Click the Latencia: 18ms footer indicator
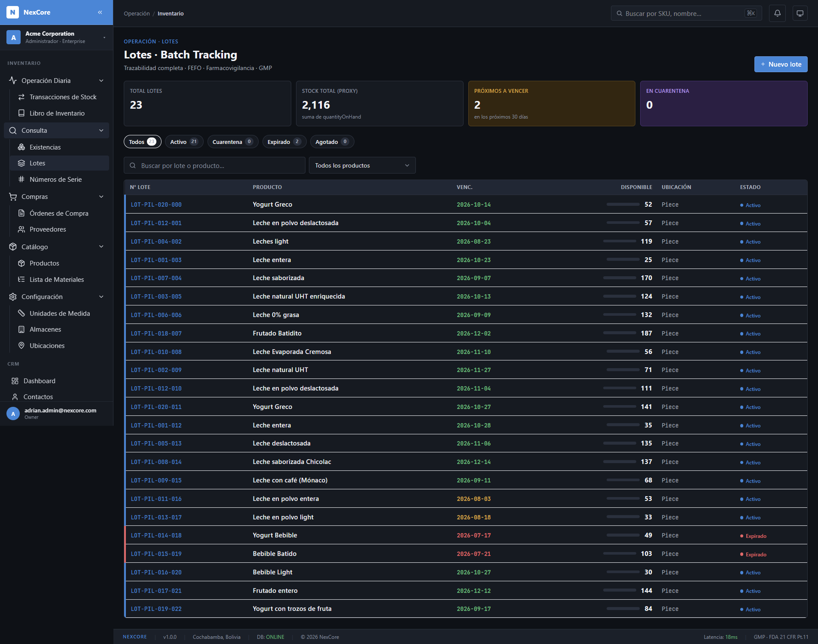The height and width of the screenshot is (644, 818). 720,637
